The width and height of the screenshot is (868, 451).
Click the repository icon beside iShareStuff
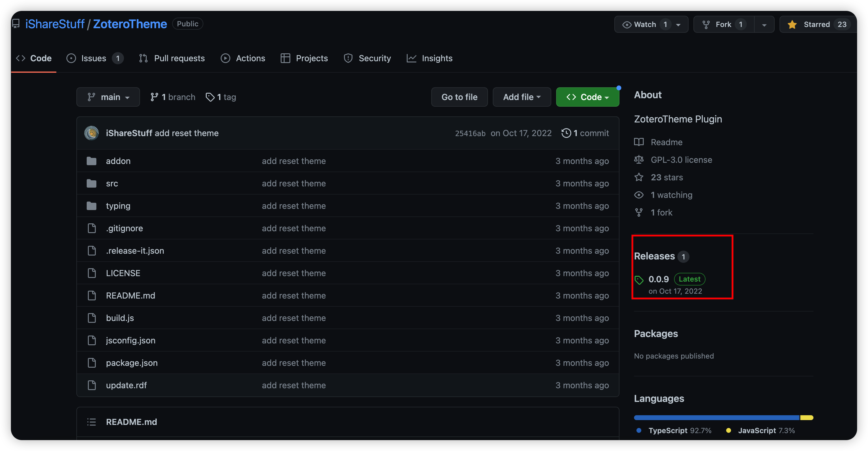point(16,24)
